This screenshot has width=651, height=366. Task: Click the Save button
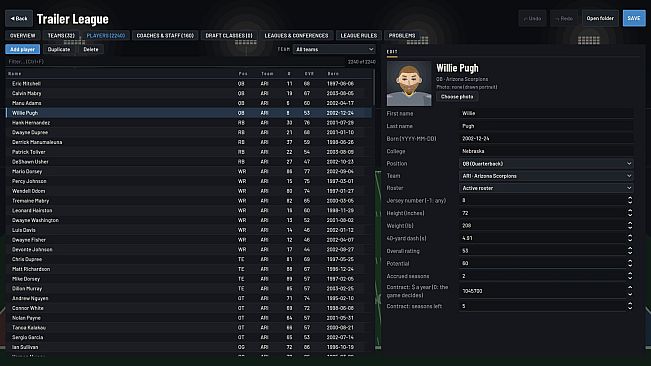pyautogui.click(x=634, y=19)
